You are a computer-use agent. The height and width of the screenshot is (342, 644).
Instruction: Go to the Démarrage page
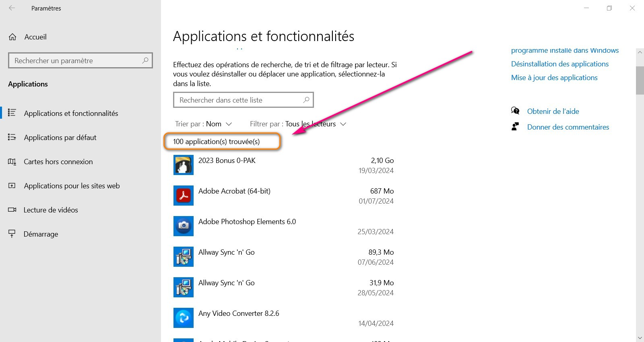pos(41,234)
